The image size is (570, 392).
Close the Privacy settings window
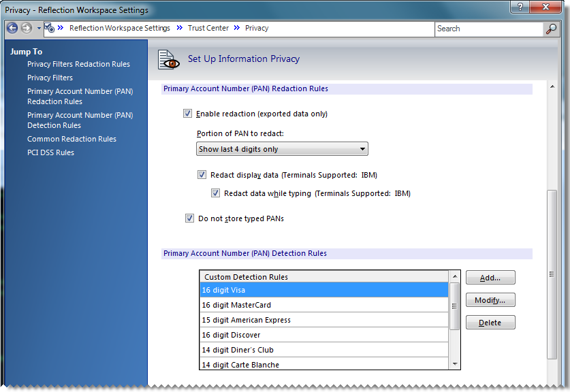(x=545, y=7)
